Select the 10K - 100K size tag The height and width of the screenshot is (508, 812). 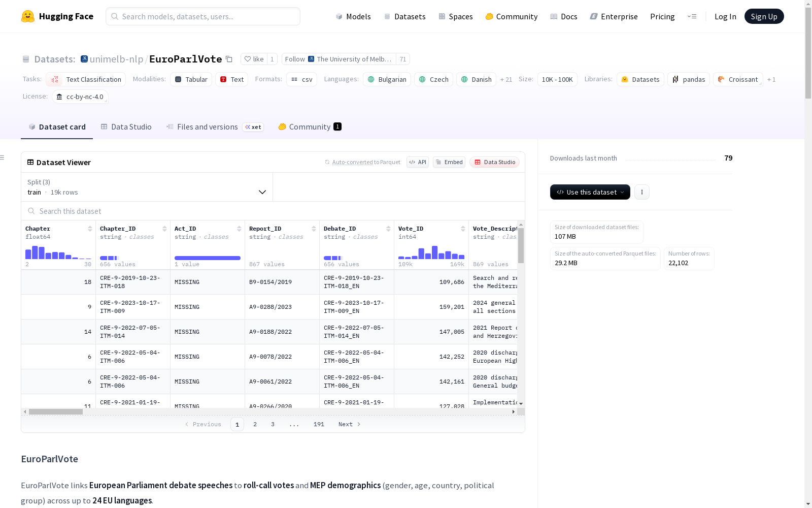pyautogui.click(x=557, y=79)
